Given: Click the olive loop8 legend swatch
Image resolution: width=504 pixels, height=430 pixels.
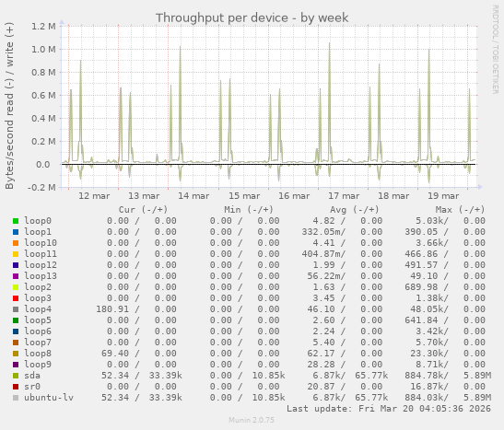Looking at the screenshot, I should [16, 354].
